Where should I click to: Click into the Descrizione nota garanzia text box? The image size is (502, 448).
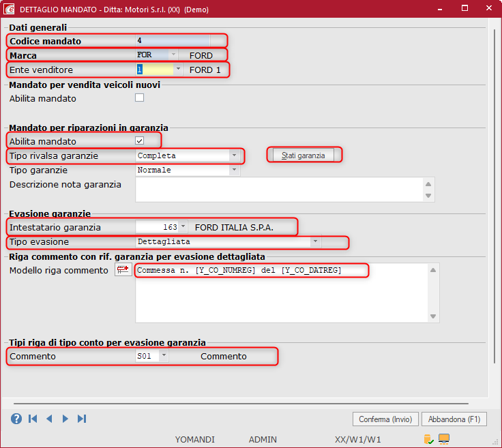280,190
